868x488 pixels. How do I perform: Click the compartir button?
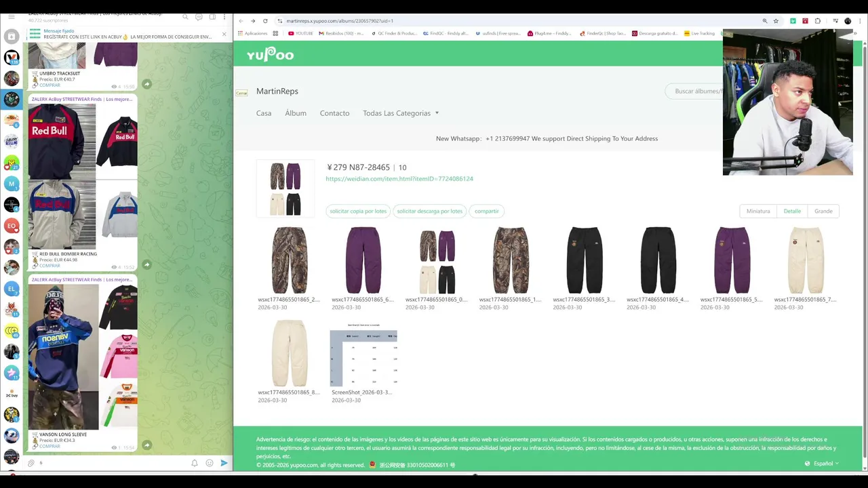[x=487, y=211]
